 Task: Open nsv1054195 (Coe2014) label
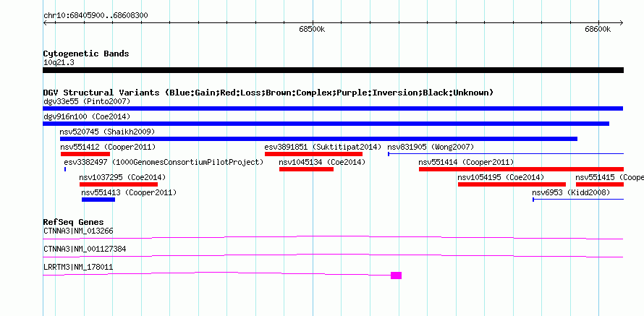click(x=501, y=177)
